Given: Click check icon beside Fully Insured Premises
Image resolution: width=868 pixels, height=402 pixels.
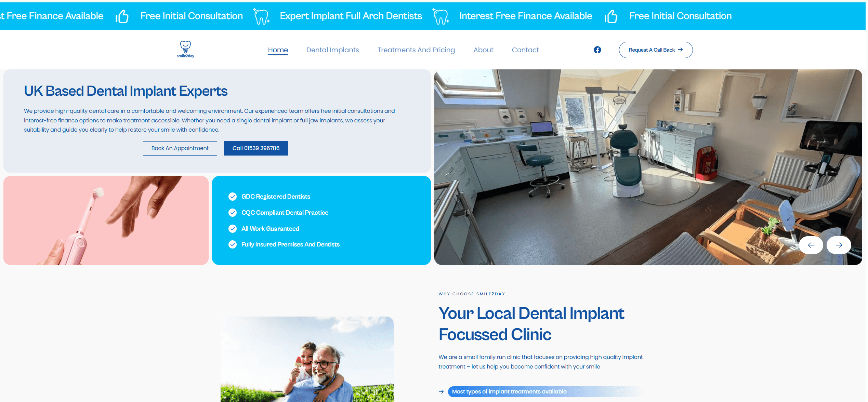Looking at the screenshot, I should [x=233, y=244].
